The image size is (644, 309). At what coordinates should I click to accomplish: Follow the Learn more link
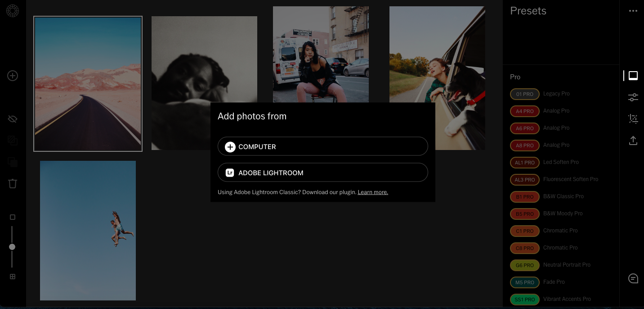coord(373,192)
